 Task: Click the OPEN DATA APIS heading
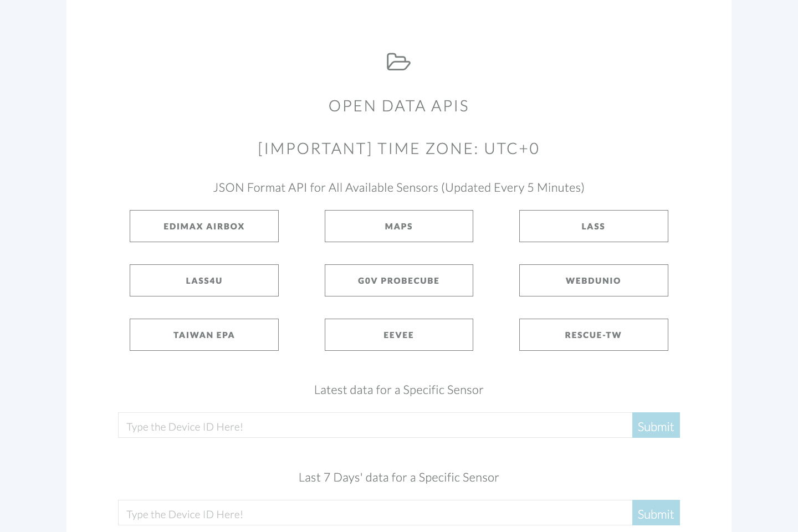click(398, 105)
